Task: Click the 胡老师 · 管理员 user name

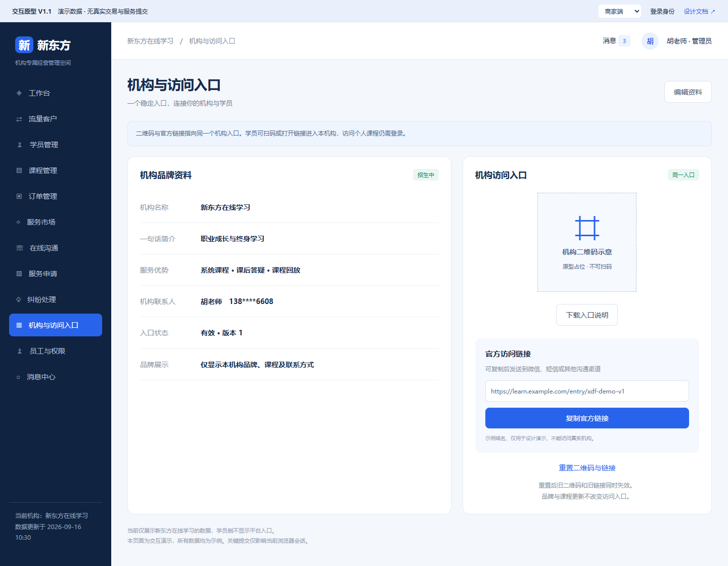Action: point(689,41)
